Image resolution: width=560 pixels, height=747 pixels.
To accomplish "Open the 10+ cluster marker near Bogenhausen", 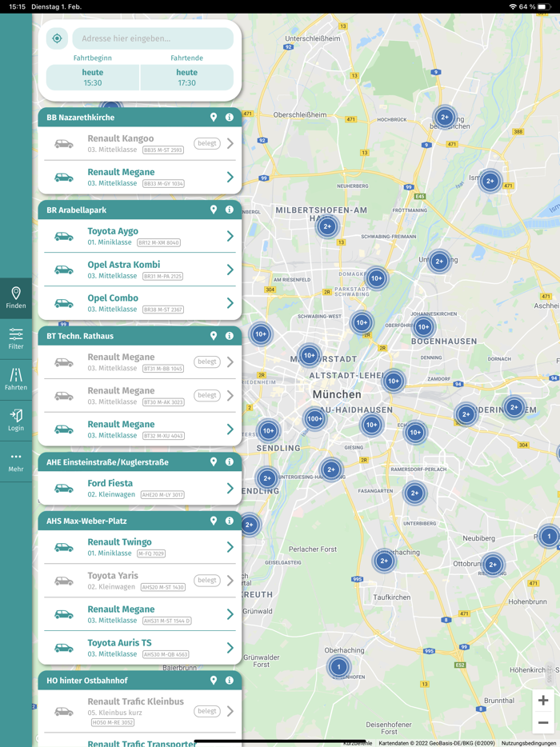I will [x=424, y=327].
